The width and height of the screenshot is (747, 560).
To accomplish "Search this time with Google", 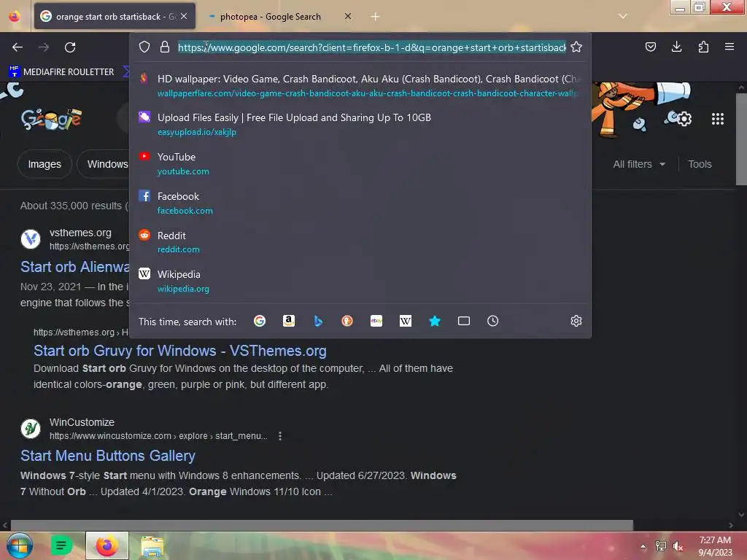I will click(x=260, y=321).
